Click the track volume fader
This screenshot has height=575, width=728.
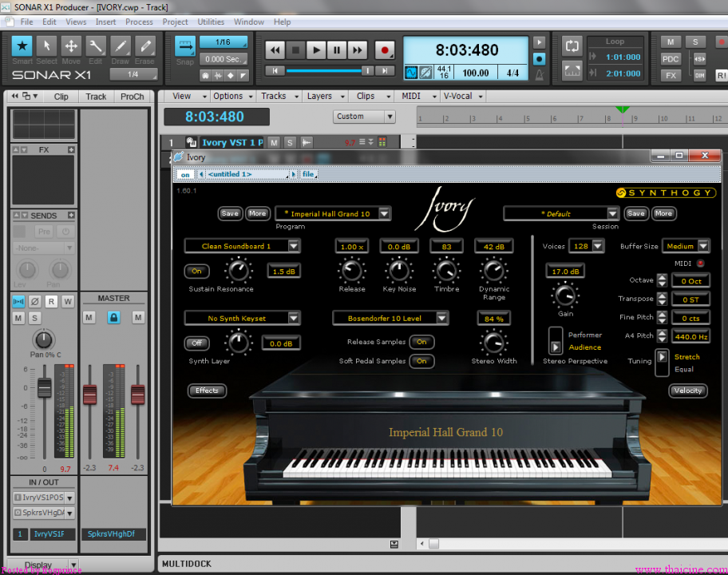tap(45, 388)
